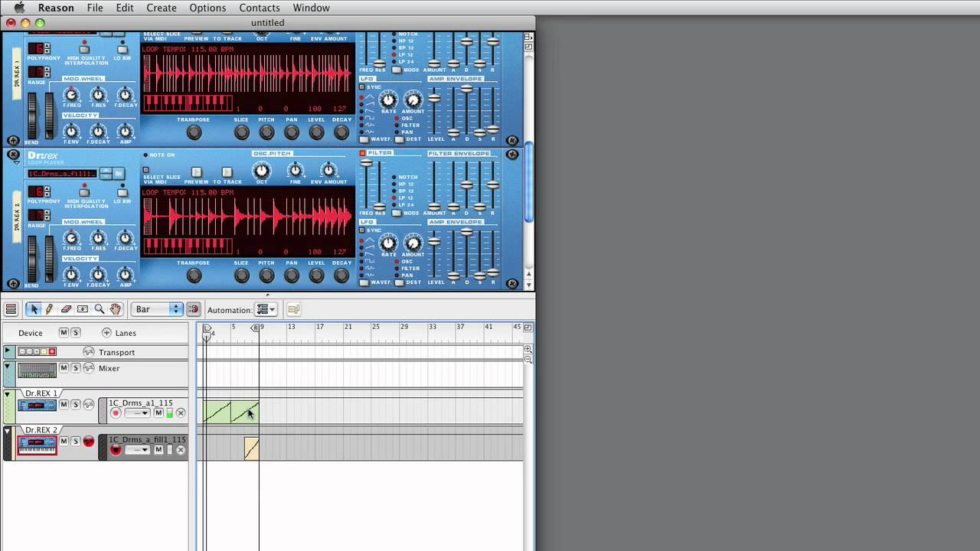
Task: Select the Razor tool
Action: click(x=83, y=309)
